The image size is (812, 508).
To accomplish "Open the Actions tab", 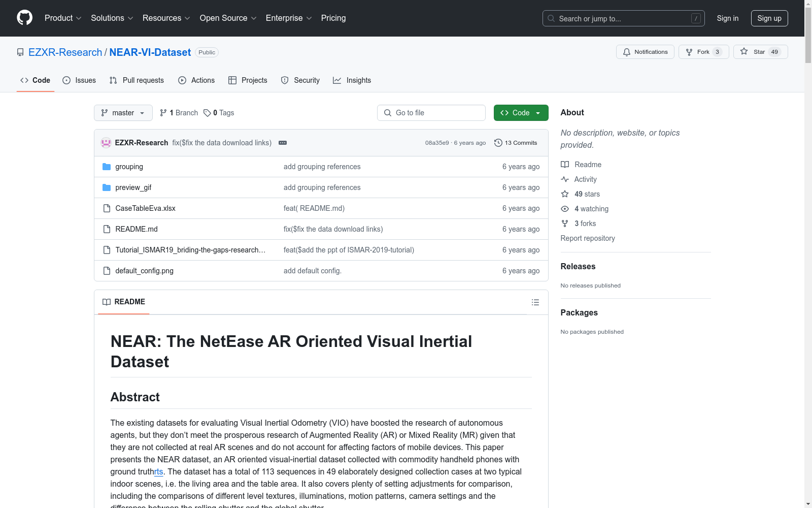I will (196, 80).
